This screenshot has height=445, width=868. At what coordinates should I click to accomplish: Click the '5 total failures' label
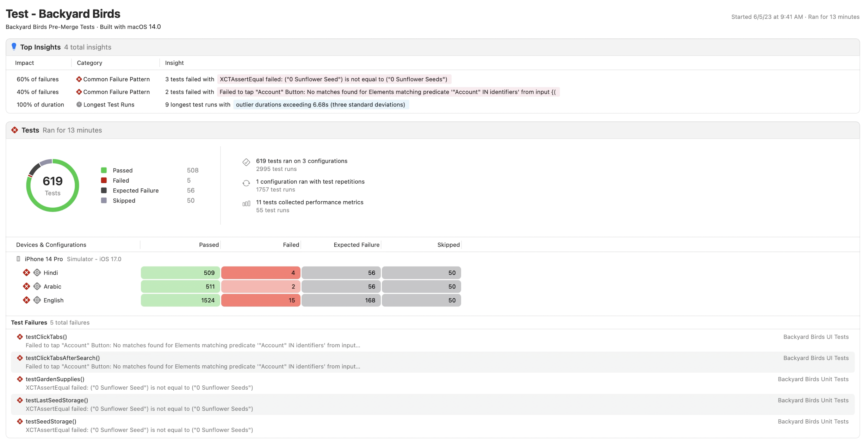70,323
